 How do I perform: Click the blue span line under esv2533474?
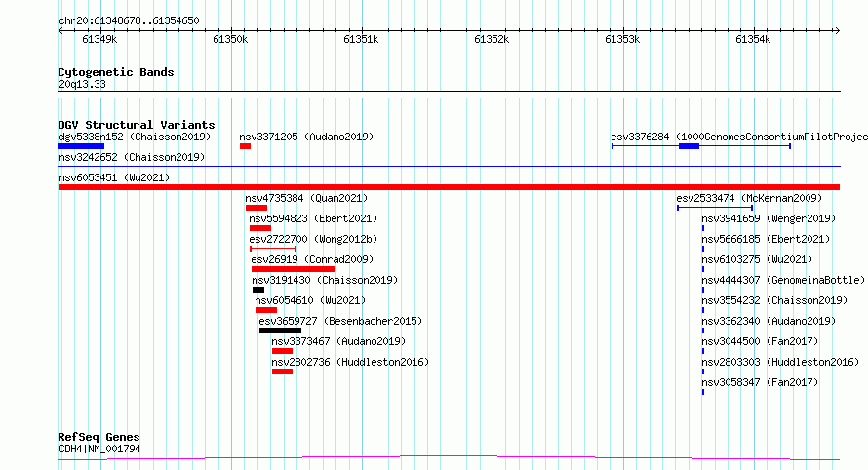pos(715,208)
